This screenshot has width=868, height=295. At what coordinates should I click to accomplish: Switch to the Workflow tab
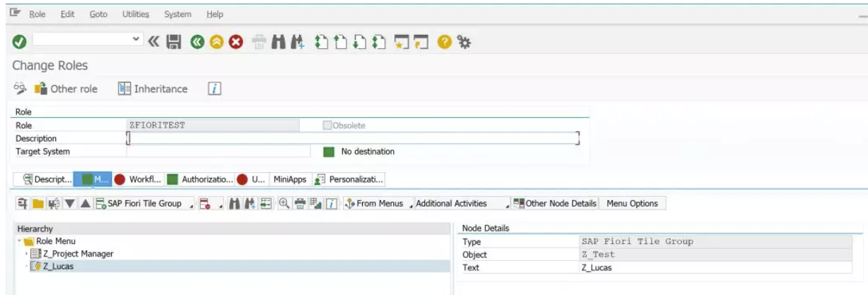[x=138, y=179]
